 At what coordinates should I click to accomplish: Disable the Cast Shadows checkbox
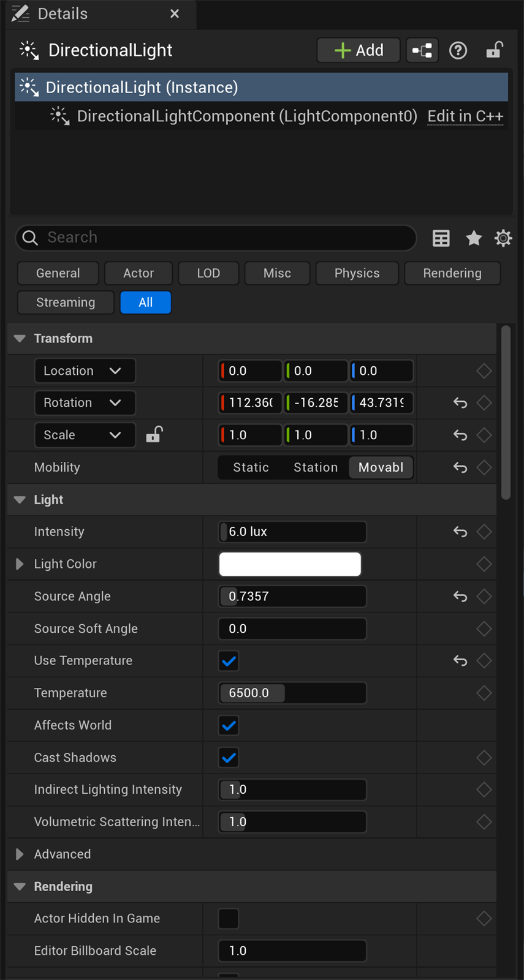pyautogui.click(x=229, y=758)
